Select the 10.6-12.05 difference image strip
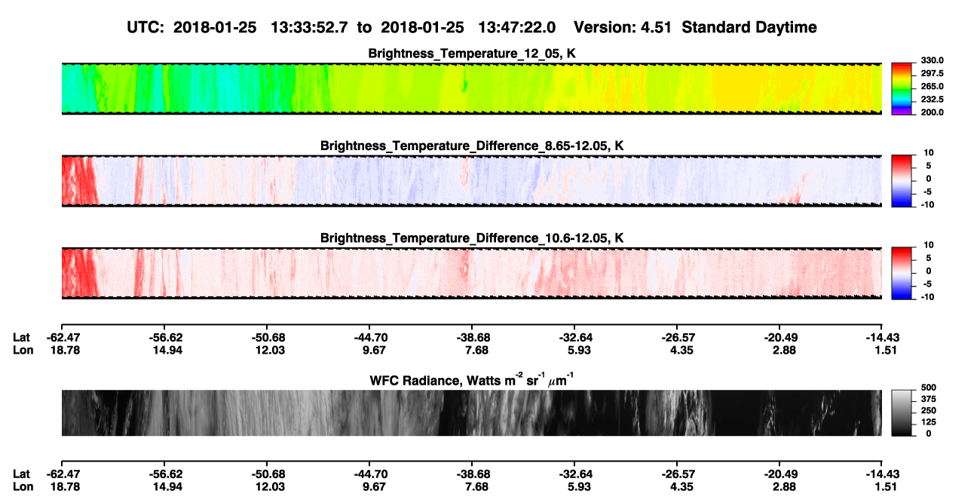The height and width of the screenshot is (503, 980). (471, 273)
